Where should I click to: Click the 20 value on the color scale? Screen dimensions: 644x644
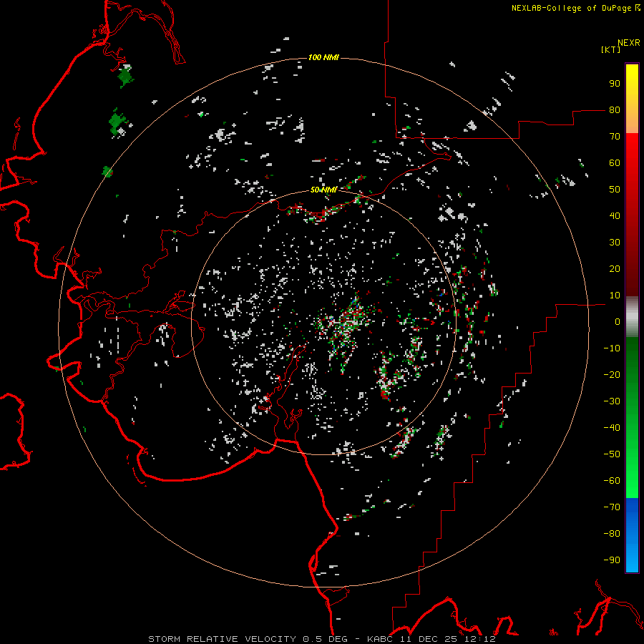tap(615, 269)
